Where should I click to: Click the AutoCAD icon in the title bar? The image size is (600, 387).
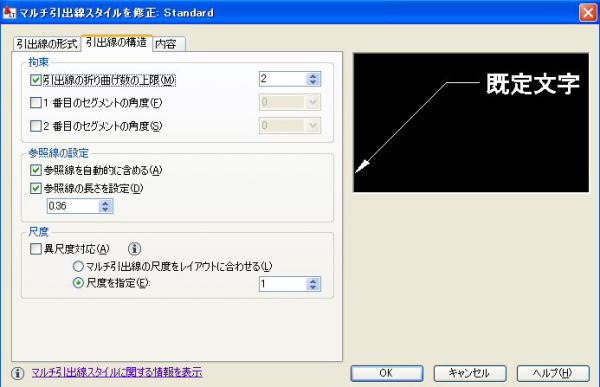coord(9,12)
